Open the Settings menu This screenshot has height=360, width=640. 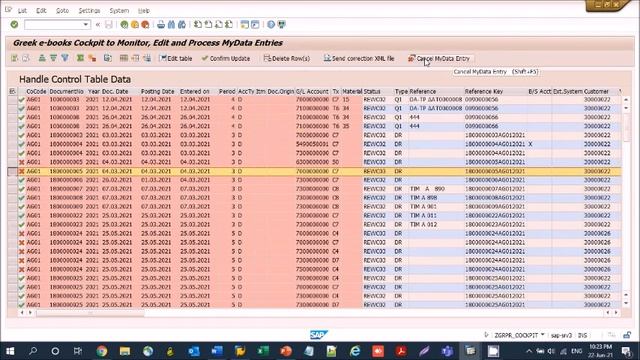(x=89, y=11)
